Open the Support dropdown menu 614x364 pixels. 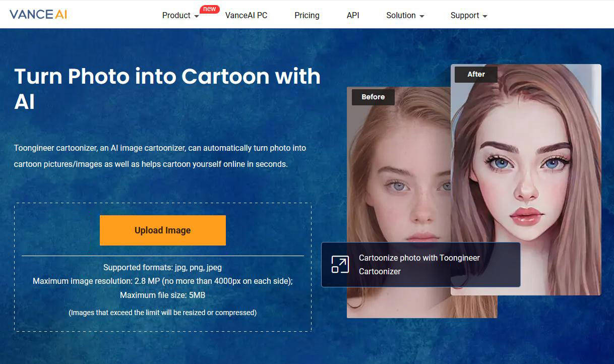468,16
